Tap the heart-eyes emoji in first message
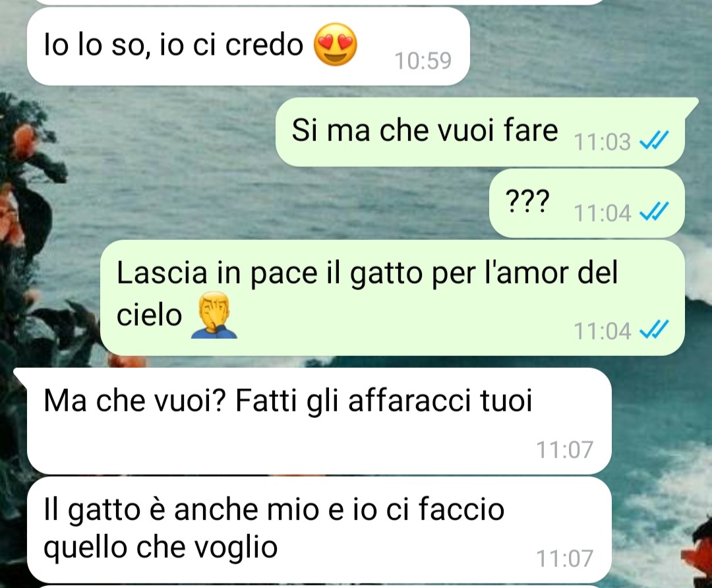 (336, 45)
